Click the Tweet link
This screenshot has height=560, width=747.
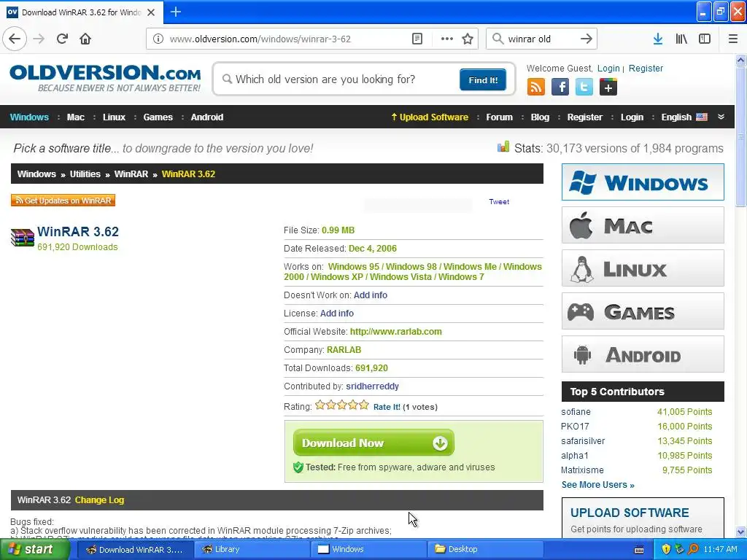499,201
